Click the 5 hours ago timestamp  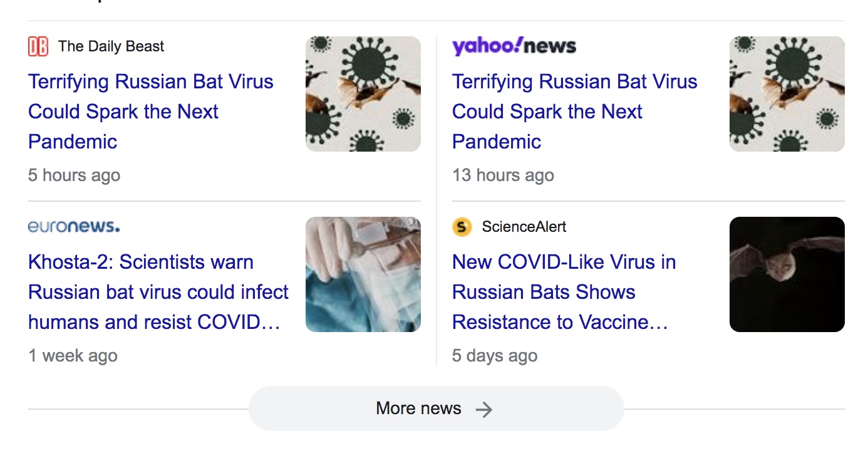(74, 175)
